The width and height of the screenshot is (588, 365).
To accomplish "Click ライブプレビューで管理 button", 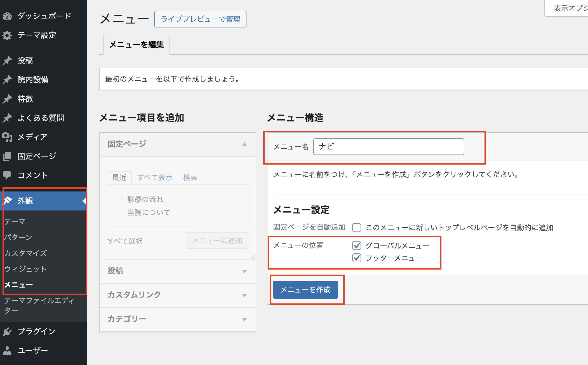I will (200, 19).
